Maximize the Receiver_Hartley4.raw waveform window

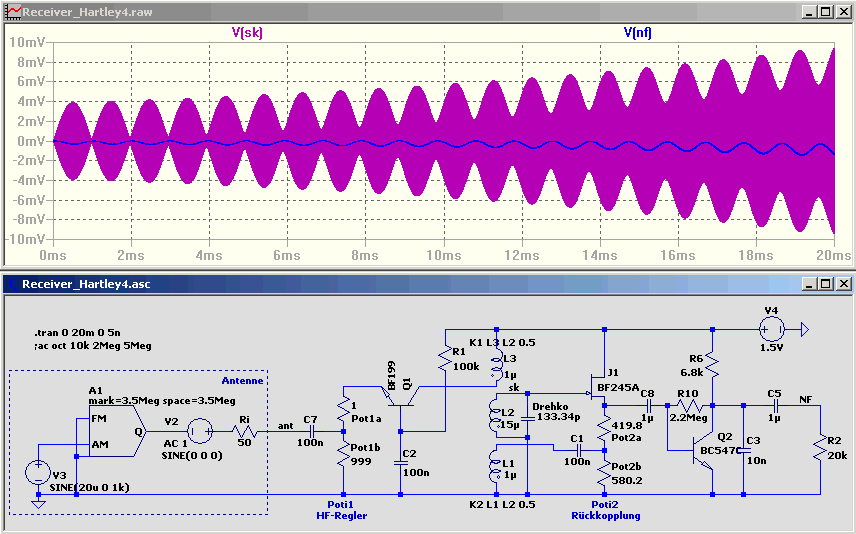point(825,11)
